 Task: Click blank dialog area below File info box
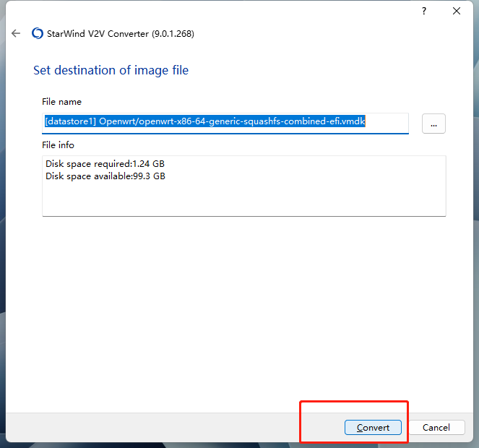(x=238, y=311)
